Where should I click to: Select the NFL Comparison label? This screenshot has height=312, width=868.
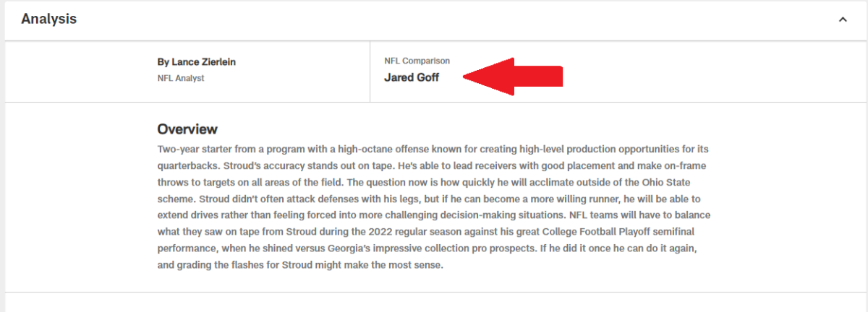click(x=417, y=61)
